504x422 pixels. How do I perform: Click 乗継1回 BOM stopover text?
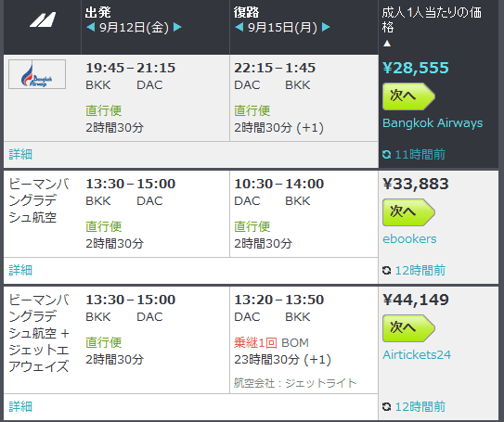pyautogui.click(x=271, y=343)
